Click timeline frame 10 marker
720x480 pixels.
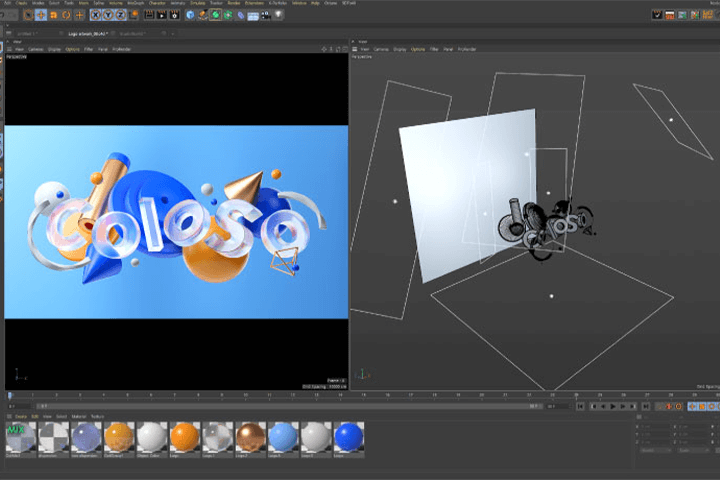tap(246, 395)
